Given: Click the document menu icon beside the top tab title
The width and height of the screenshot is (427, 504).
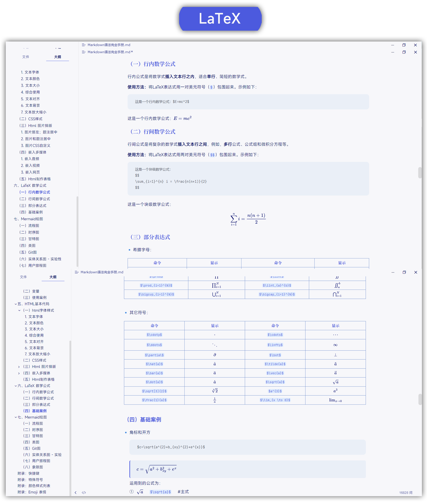Looking at the screenshot, I should coord(83,45).
